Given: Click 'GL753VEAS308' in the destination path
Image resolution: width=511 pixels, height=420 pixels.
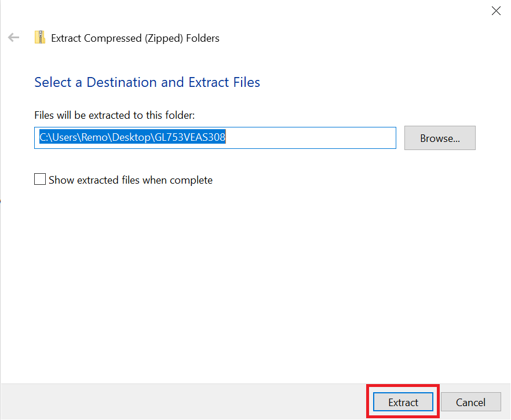Looking at the screenshot, I should coord(188,137).
